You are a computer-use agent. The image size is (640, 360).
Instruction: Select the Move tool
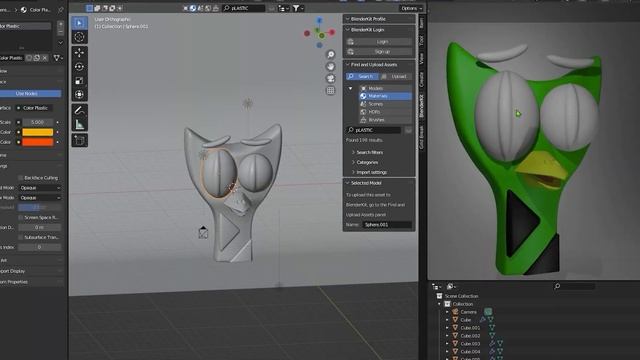(80, 53)
